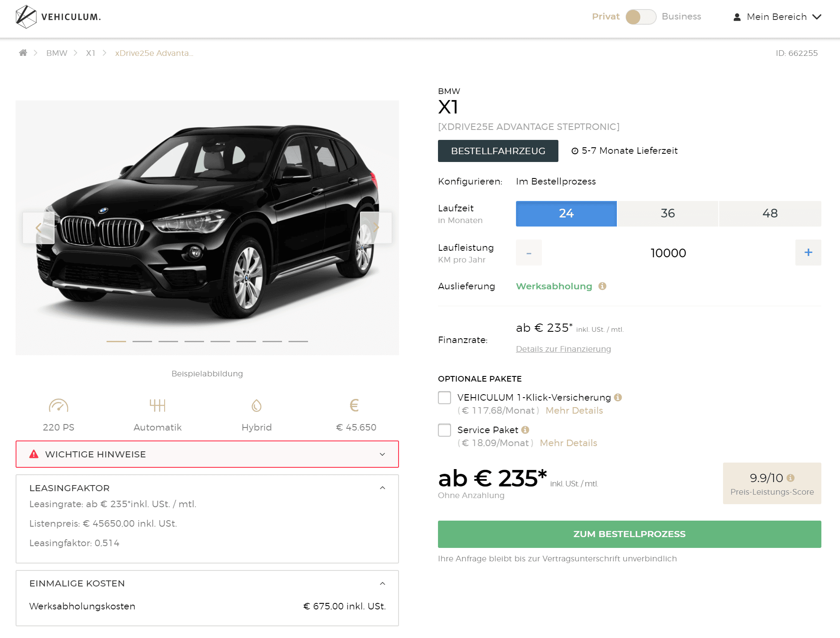Click Werksabholung delivery link
Viewport: 840px width, 638px height.
554,286
